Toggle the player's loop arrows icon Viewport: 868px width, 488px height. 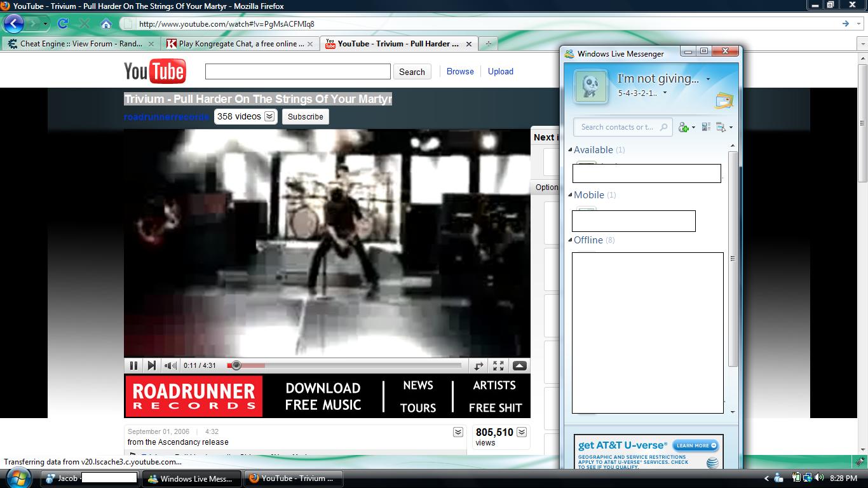[478, 365]
